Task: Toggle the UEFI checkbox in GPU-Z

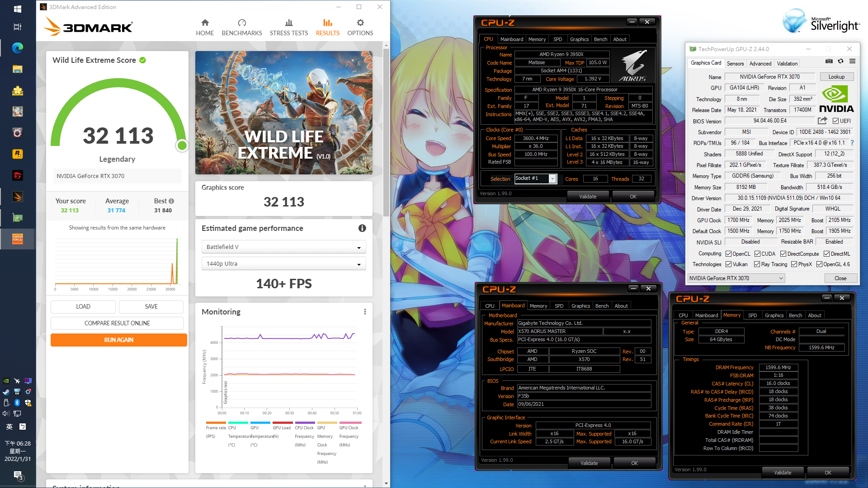Action: (835, 121)
